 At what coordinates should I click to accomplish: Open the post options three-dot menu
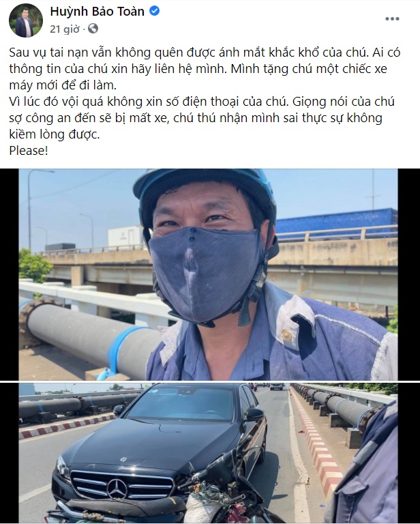[392, 18]
